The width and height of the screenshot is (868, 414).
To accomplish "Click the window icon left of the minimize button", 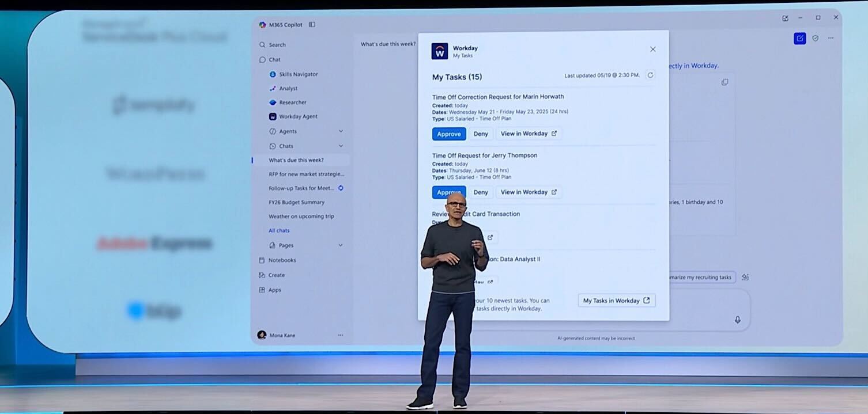I will tap(785, 18).
